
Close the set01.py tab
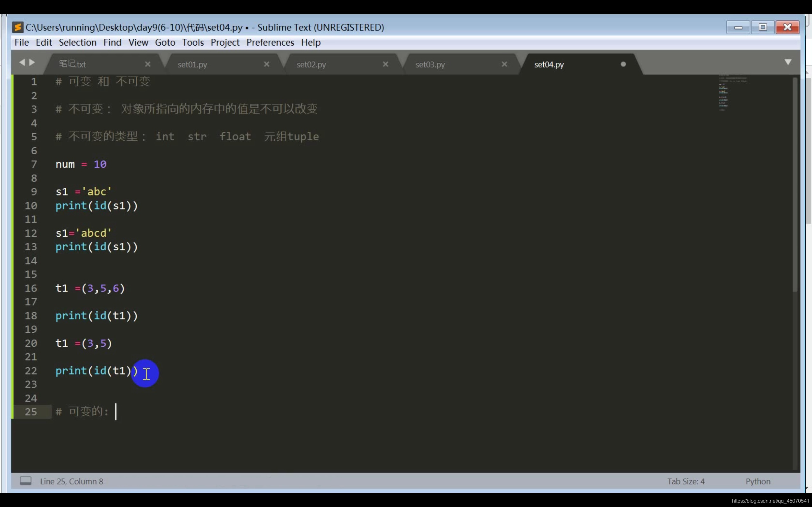(266, 64)
